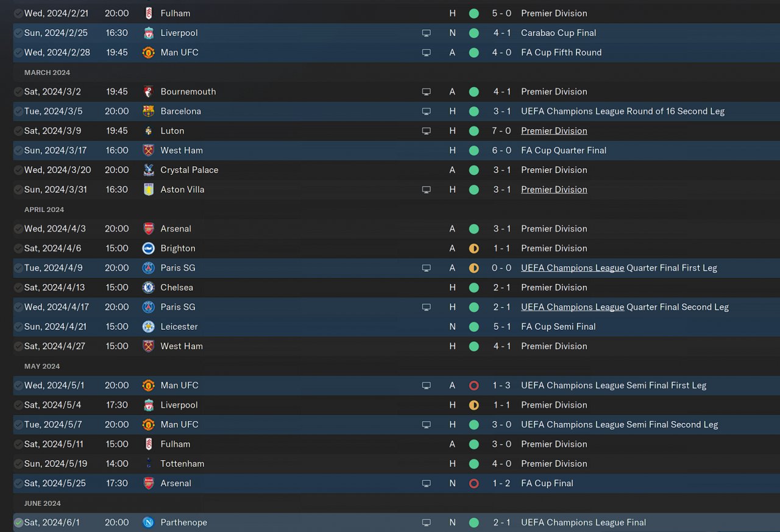Click yellow draw indicator on Brighton row
The width and height of the screenshot is (780, 532).
pyautogui.click(x=474, y=249)
